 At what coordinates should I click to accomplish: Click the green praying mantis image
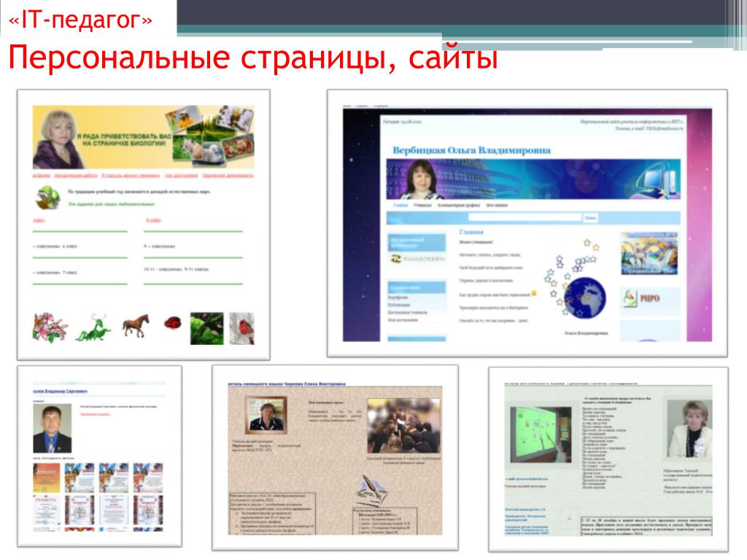click(x=93, y=327)
